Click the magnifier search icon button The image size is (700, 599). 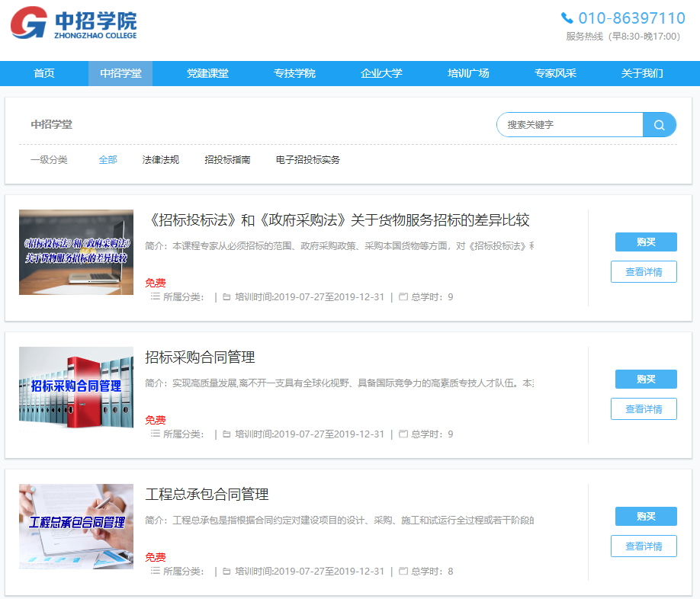click(x=659, y=125)
